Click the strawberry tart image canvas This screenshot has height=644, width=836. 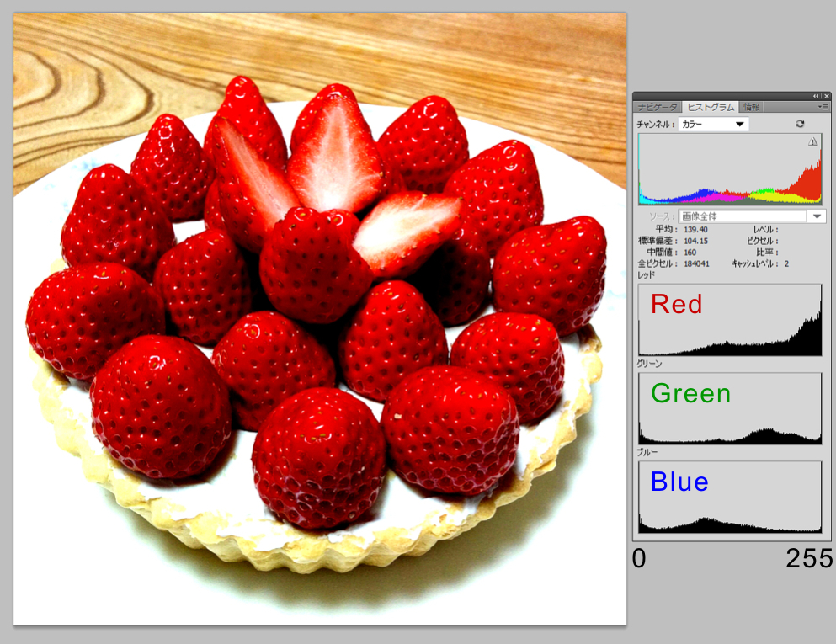click(320, 319)
